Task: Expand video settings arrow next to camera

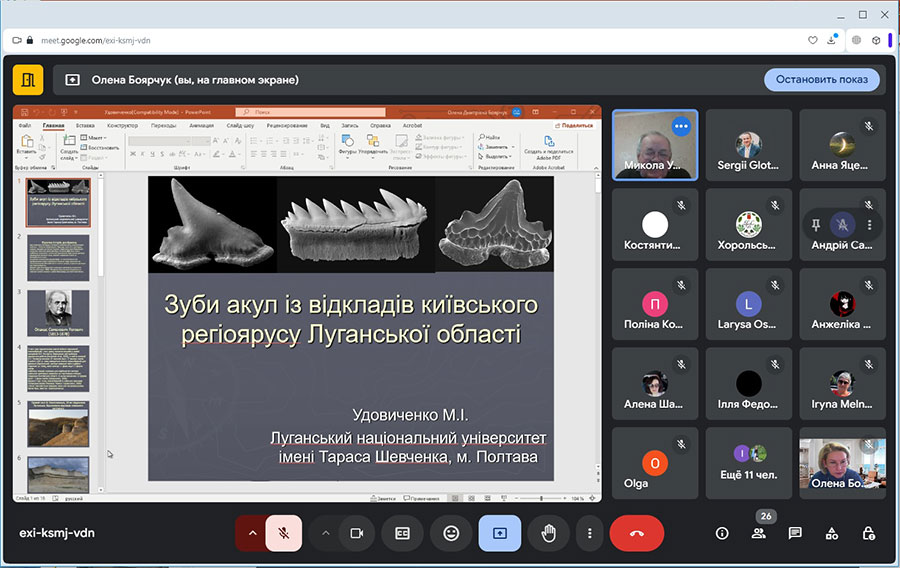Action: tap(325, 533)
